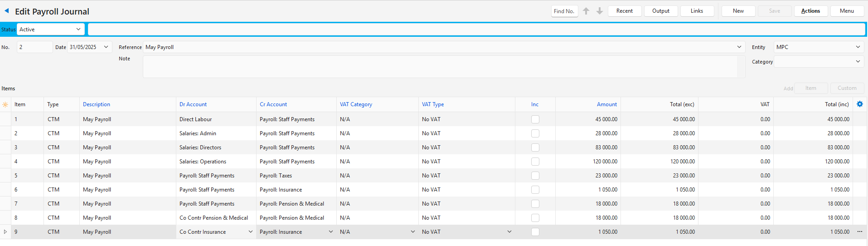This screenshot has width=868, height=246.
Task: Open the Menu button
Action: (847, 11)
